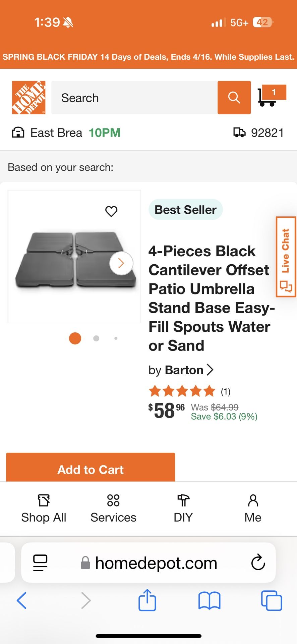Select the third image carousel dot
The height and width of the screenshot is (644, 297).
pos(116,338)
